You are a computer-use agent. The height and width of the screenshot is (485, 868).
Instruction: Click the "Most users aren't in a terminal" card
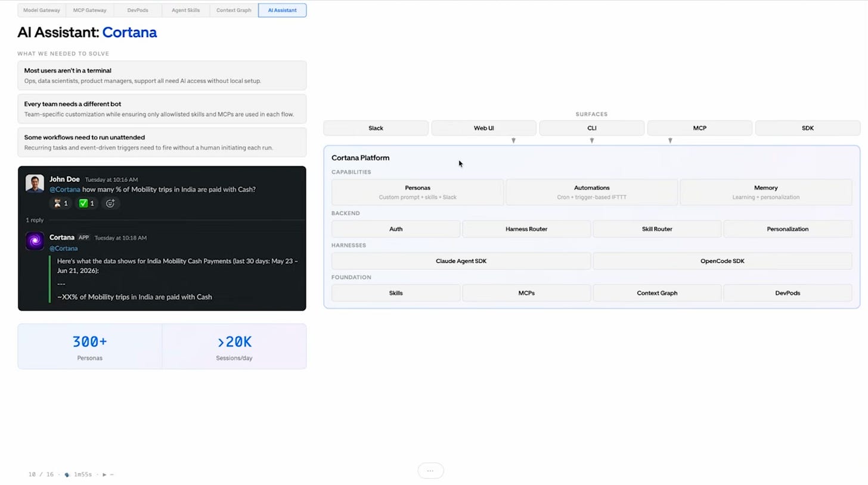point(162,76)
